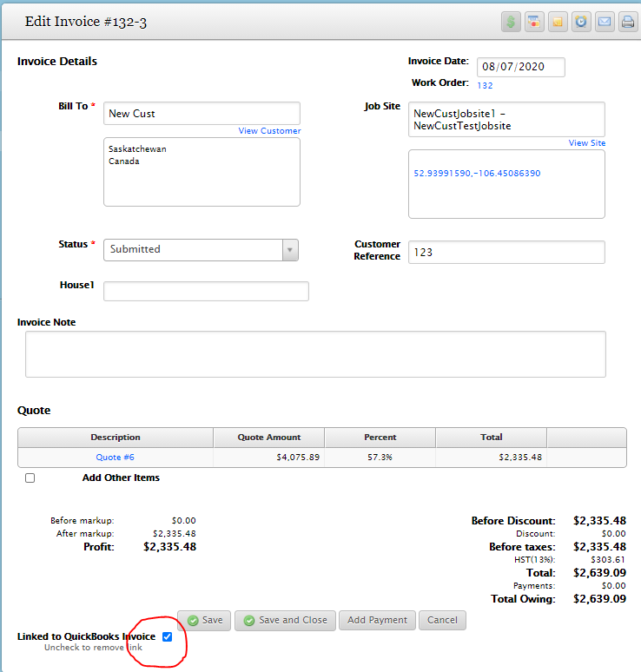Click the $4,075.89 quote amount cell
The image size is (641, 672).
coord(269,458)
